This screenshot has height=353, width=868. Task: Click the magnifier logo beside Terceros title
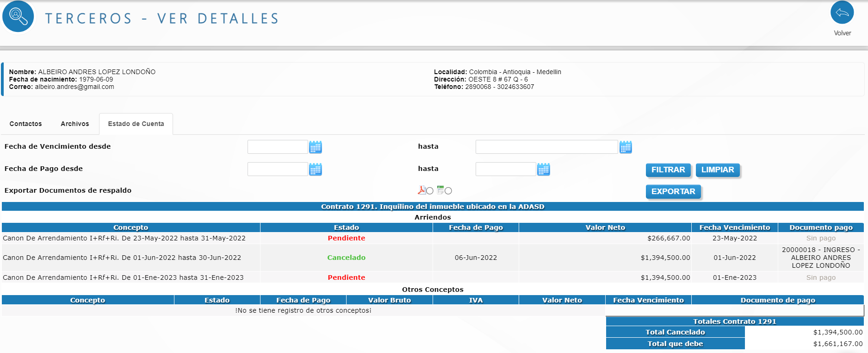click(18, 16)
